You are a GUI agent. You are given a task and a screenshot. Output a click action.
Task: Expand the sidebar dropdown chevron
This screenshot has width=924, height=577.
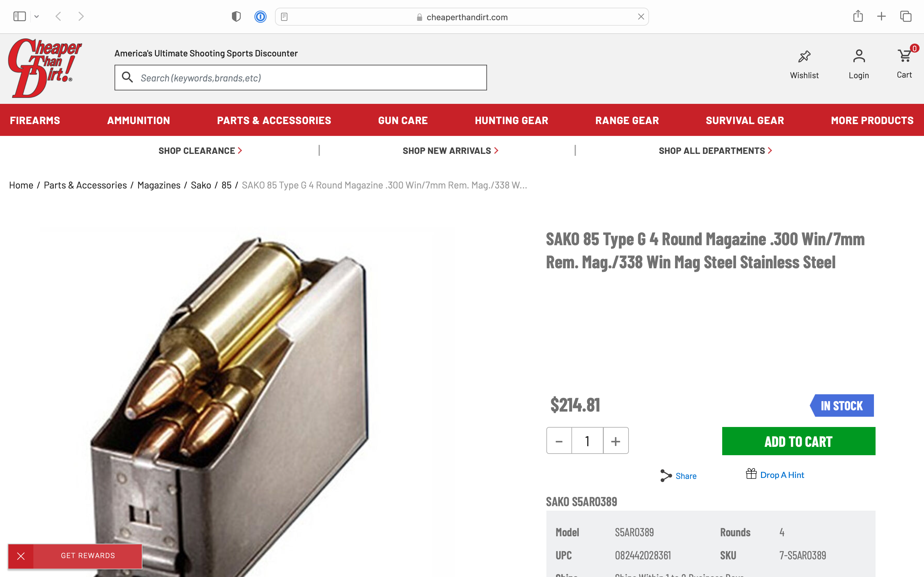pos(37,16)
